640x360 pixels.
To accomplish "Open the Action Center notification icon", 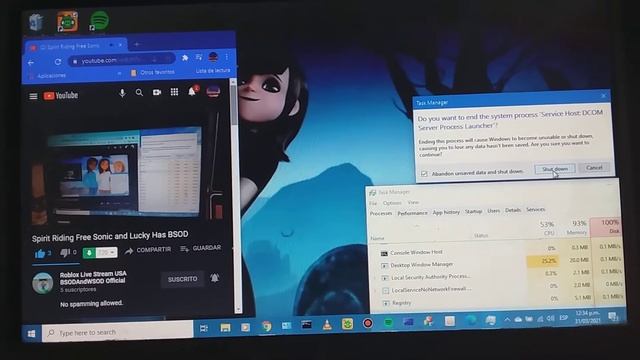I will [x=613, y=316].
